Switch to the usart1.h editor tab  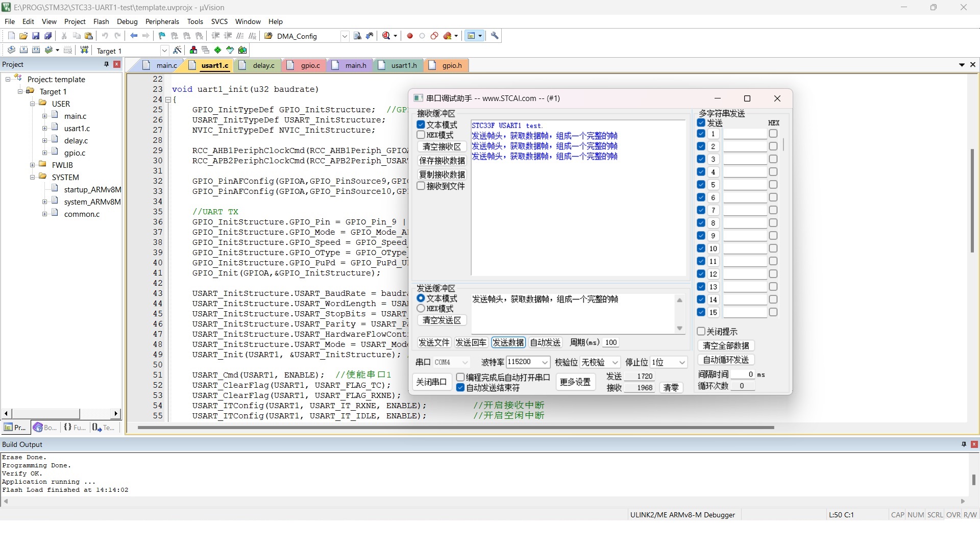(398, 65)
